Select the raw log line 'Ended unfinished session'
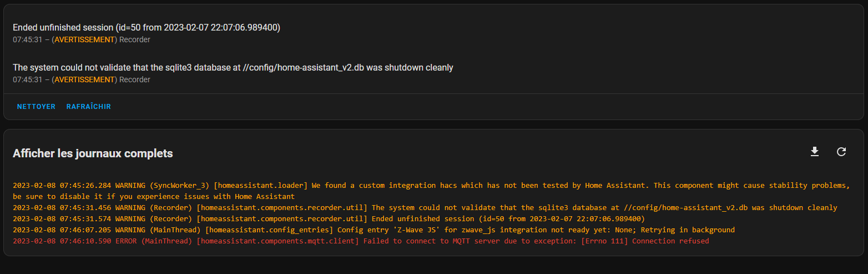 [x=329, y=218]
